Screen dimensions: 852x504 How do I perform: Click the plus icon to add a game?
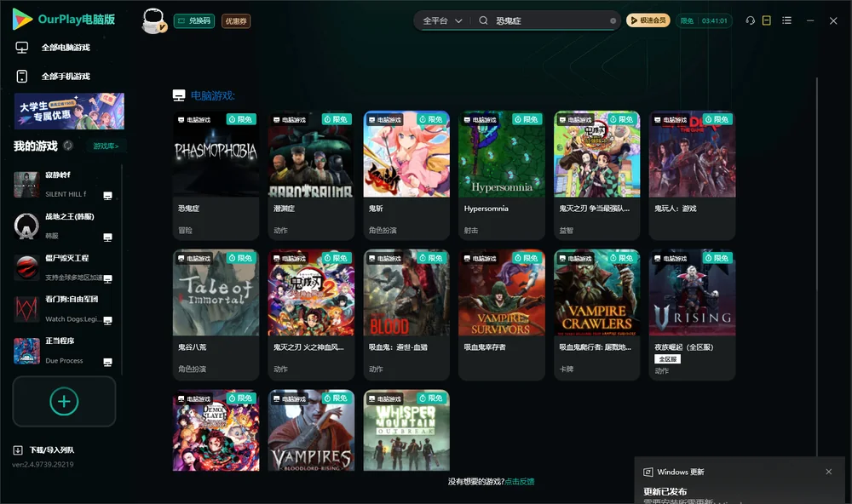pyautogui.click(x=64, y=401)
